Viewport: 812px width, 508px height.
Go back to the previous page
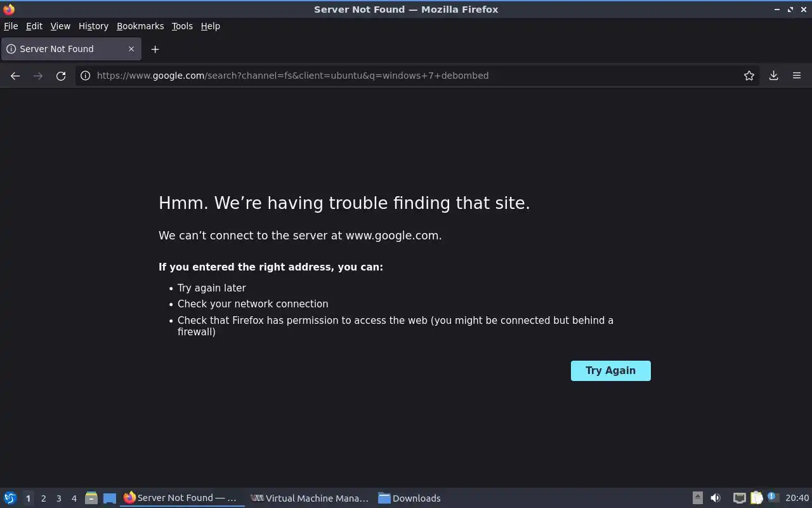[x=15, y=76]
